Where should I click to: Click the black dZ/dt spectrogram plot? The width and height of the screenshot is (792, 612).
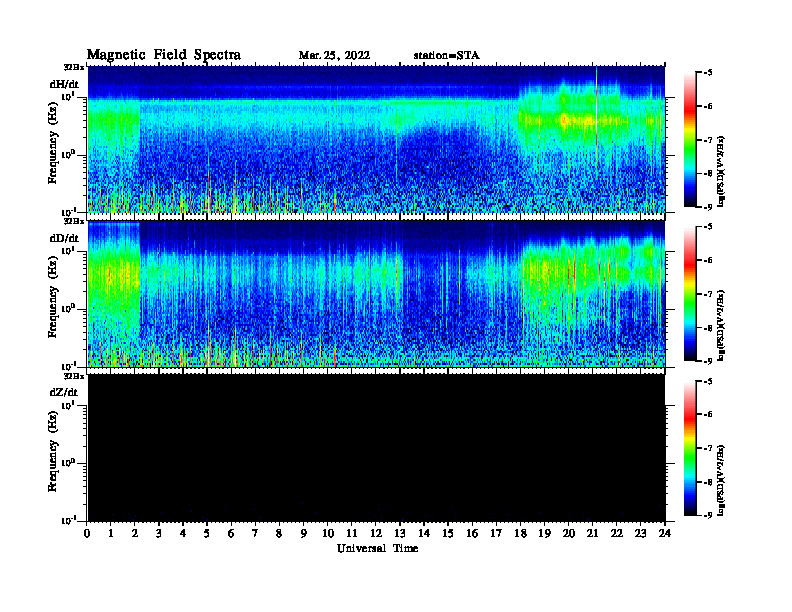point(376,448)
